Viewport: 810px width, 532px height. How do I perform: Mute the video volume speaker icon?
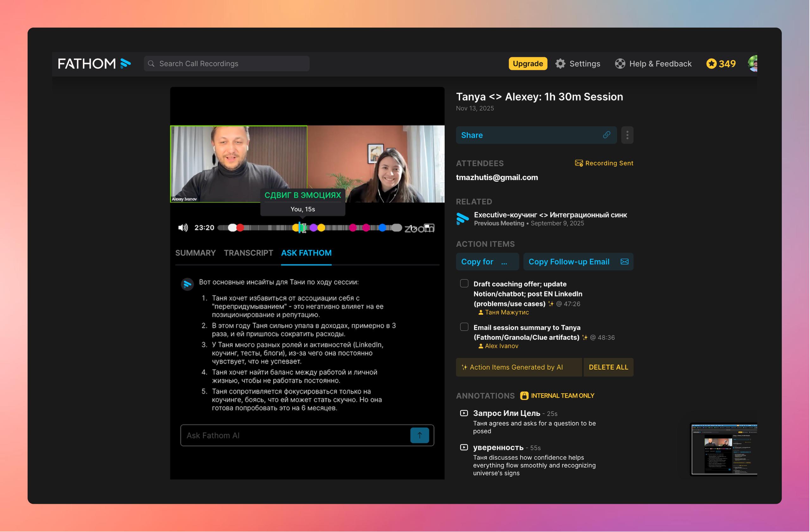pyautogui.click(x=183, y=227)
